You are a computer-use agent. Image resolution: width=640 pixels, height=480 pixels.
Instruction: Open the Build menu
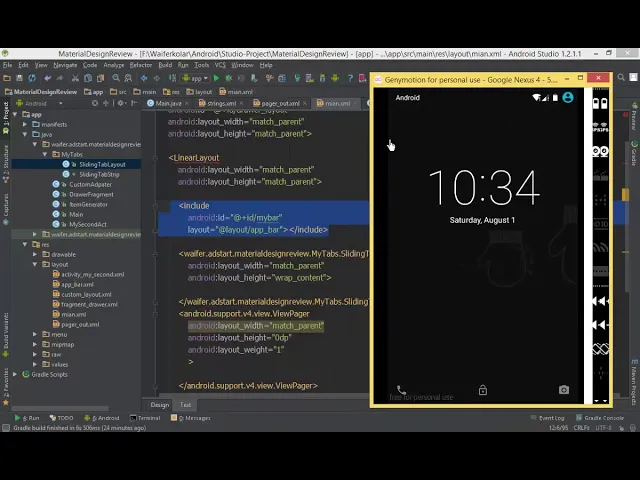(165, 65)
